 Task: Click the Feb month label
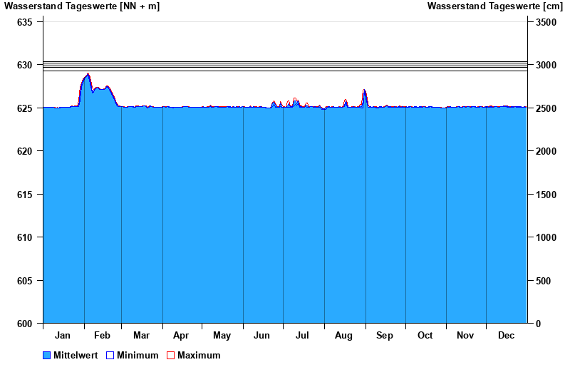coord(102,336)
